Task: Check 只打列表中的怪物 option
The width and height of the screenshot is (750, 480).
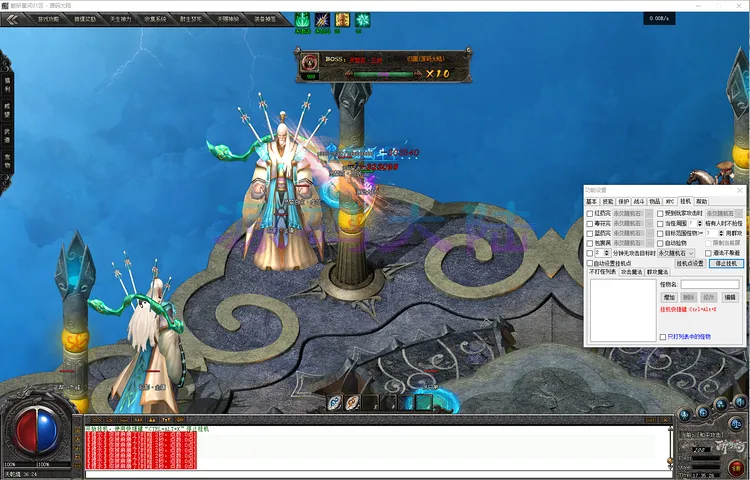Action: 662,337
